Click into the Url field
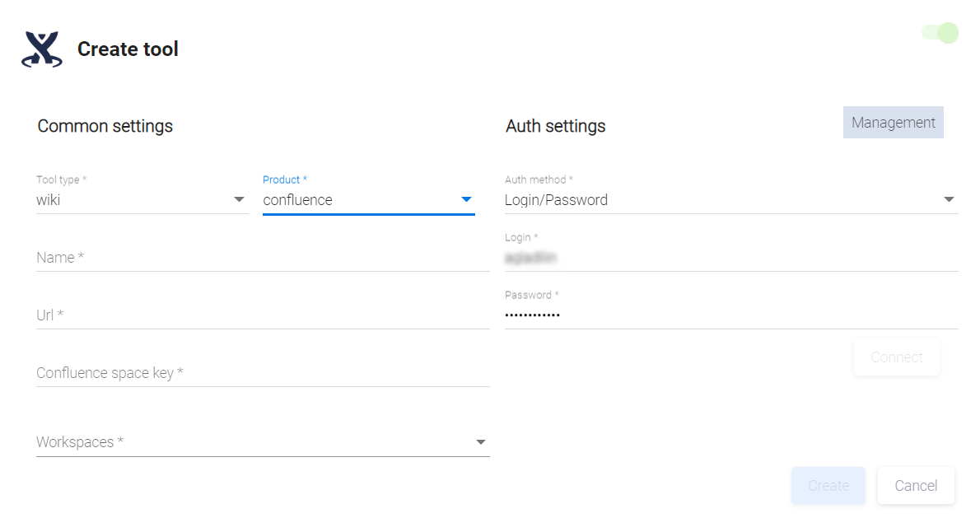980x518 pixels. point(262,315)
